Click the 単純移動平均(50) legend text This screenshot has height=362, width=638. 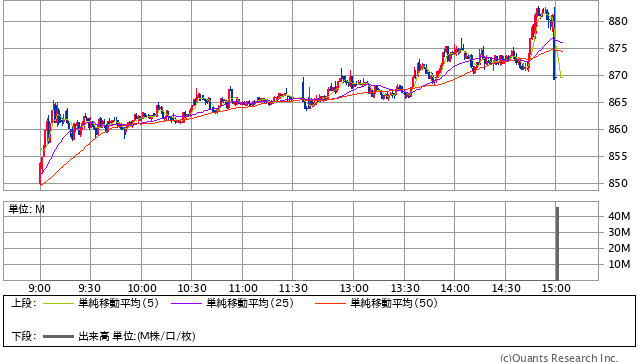click(x=394, y=303)
